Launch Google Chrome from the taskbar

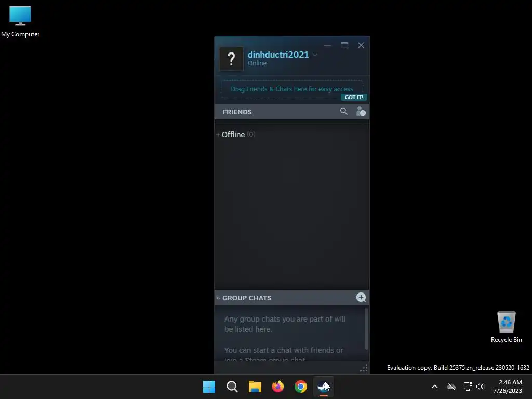pos(301,387)
